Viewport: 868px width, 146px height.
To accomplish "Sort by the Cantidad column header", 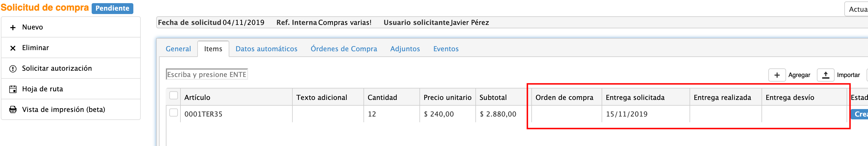I will 382,97.
